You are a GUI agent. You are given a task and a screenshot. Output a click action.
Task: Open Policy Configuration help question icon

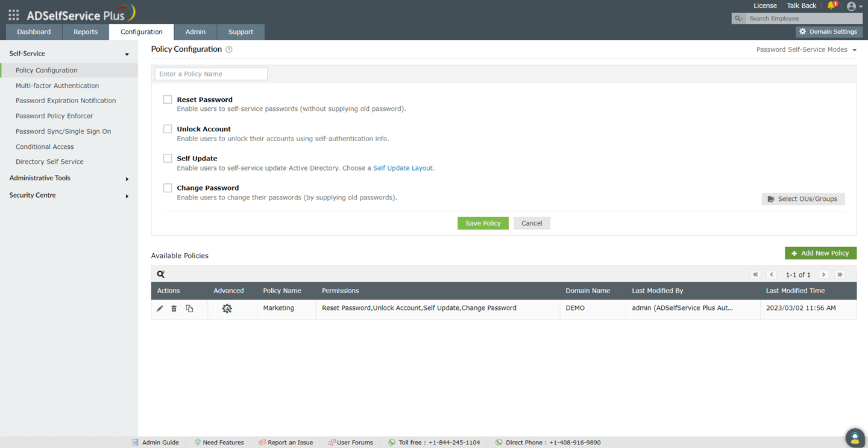click(x=229, y=49)
